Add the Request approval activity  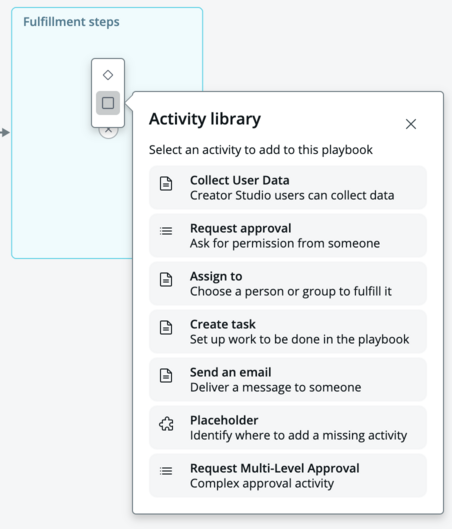288,235
